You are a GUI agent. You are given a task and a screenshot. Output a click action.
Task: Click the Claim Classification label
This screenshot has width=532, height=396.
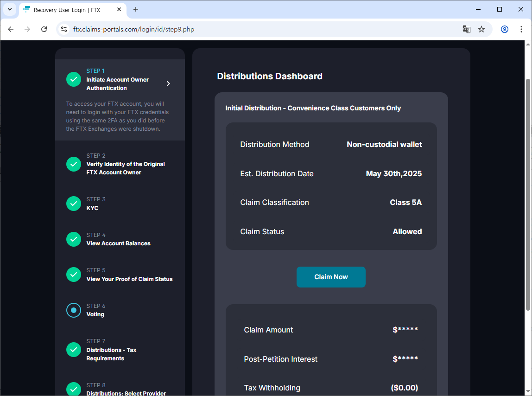coord(274,203)
